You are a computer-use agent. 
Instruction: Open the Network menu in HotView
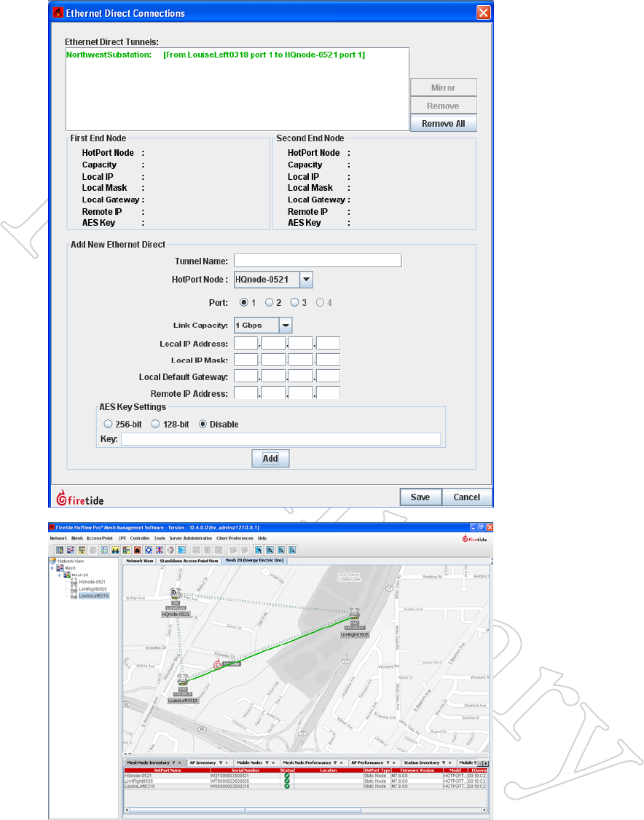(x=58, y=538)
